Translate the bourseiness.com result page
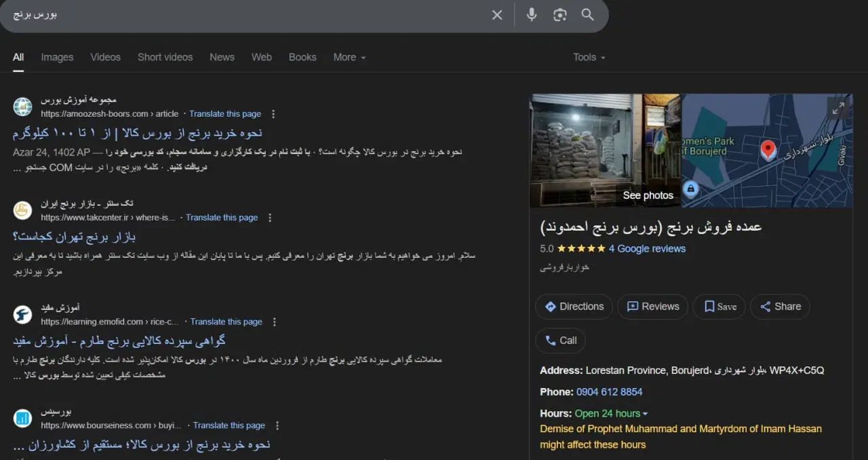This screenshot has width=868, height=460. point(229,425)
